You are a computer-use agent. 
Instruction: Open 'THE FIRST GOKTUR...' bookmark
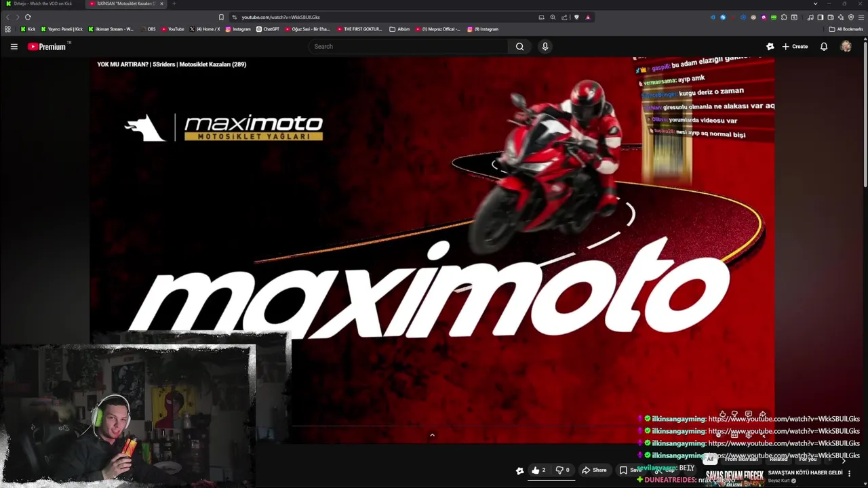pyautogui.click(x=360, y=29)
